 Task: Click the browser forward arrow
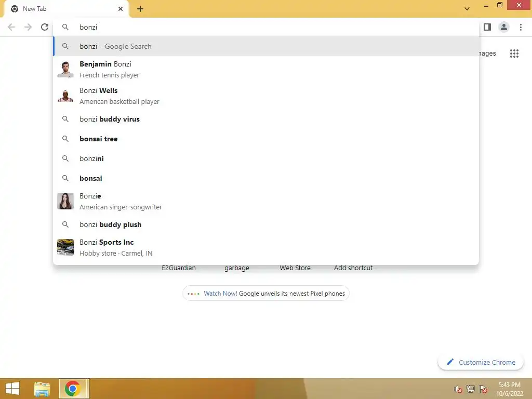(28, 27)
